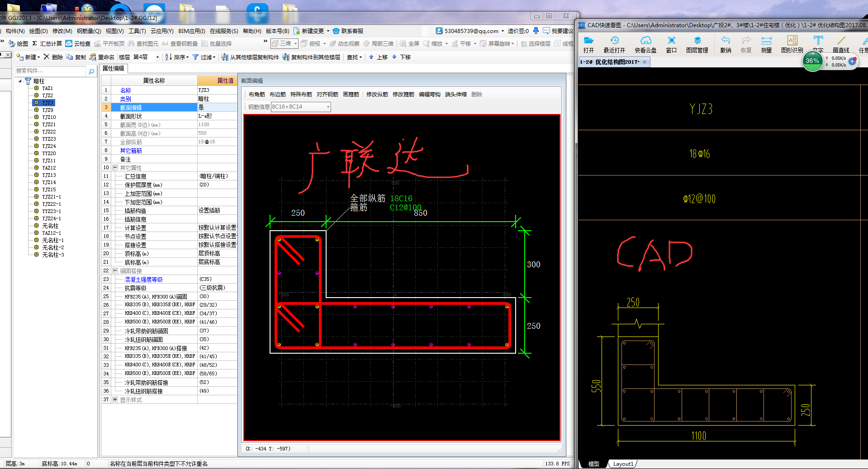
Task: Click 抗震等级 value (三级抗震) cell
Action: point(217,288)
